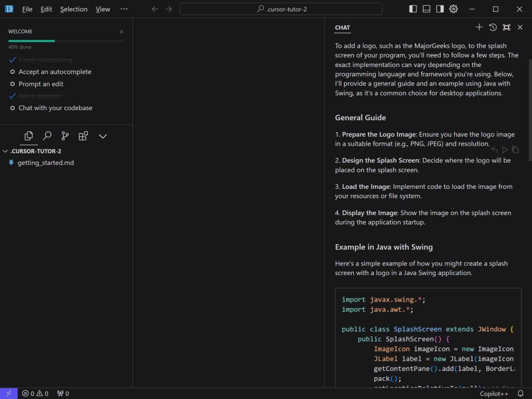Toggle the primary left sidebar layout
This screenshot has width=532, height=399.
click(413, 9)
